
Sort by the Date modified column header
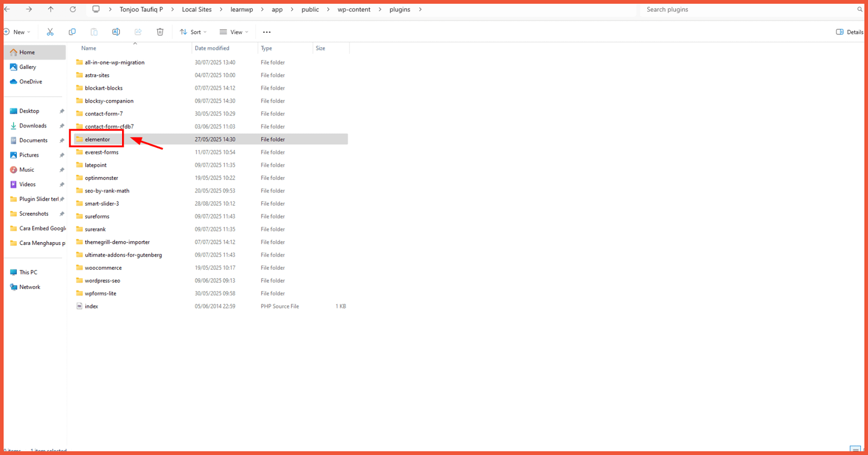[x=212, y=48]
